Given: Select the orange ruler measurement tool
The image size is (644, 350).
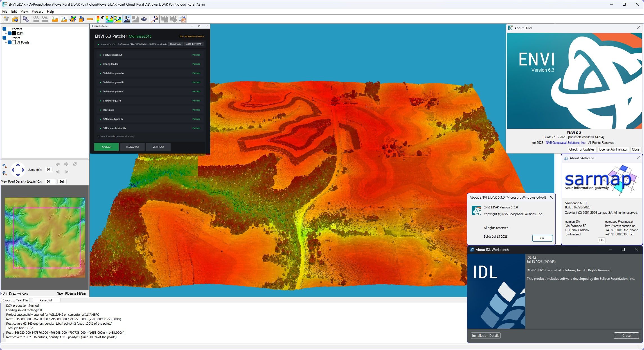Looking at the screenshot, I should pos(90,19).
